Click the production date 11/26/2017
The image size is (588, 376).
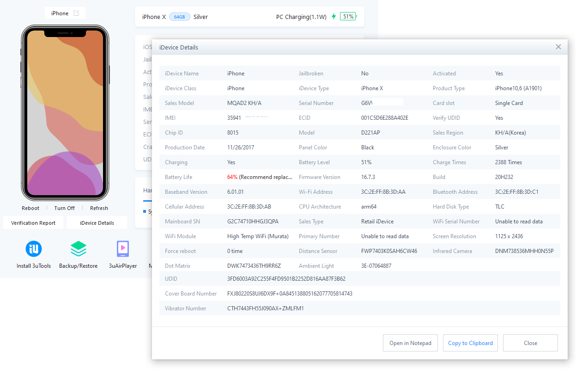coord(241,148)
